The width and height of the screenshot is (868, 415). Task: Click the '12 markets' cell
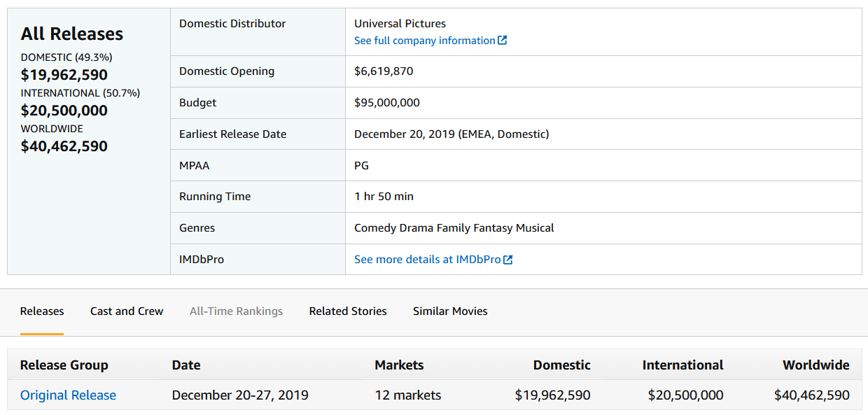408,395
